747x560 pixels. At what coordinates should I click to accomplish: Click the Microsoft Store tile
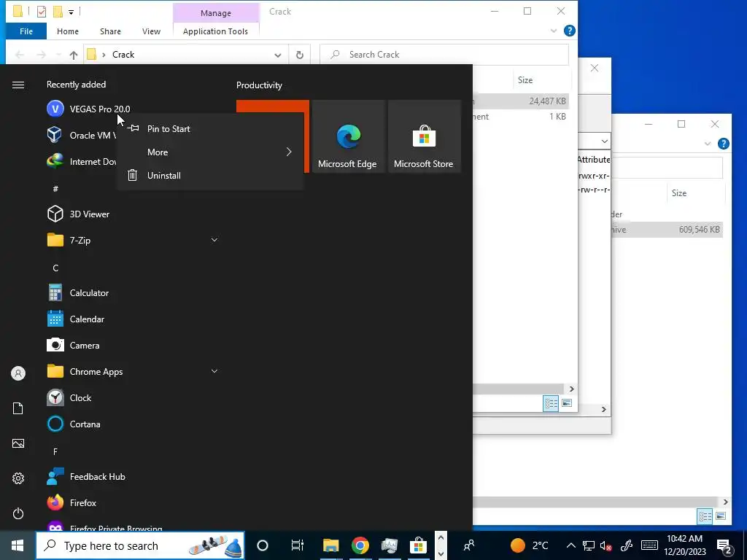(x=424, y=136)
